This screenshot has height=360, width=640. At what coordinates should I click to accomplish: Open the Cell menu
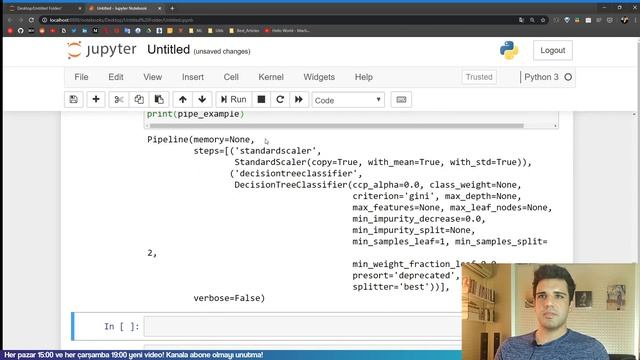[x=231, y=77]
